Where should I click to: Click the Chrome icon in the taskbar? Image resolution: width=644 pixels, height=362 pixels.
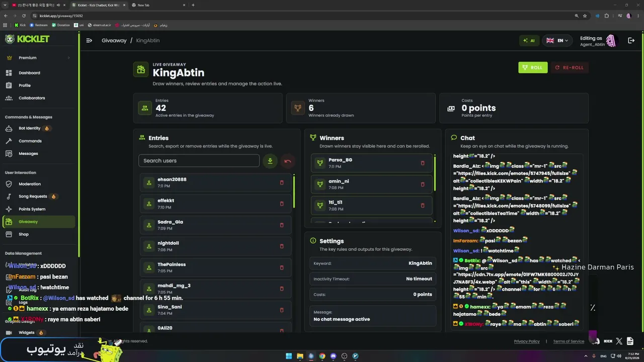click(322, 356)
